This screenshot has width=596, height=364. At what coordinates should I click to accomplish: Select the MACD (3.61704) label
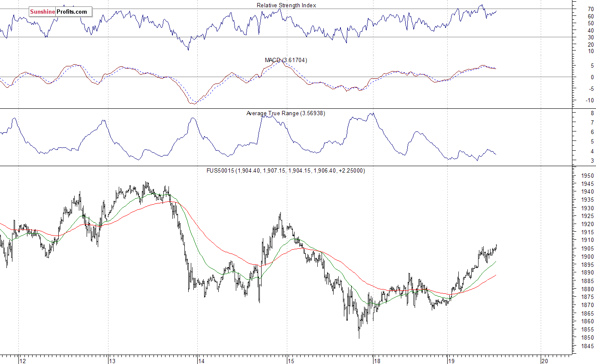coord(286,60)
